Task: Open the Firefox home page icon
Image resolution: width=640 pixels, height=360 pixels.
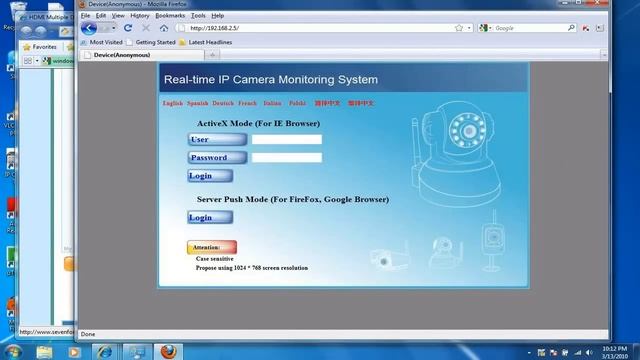Action: point(164,28)
